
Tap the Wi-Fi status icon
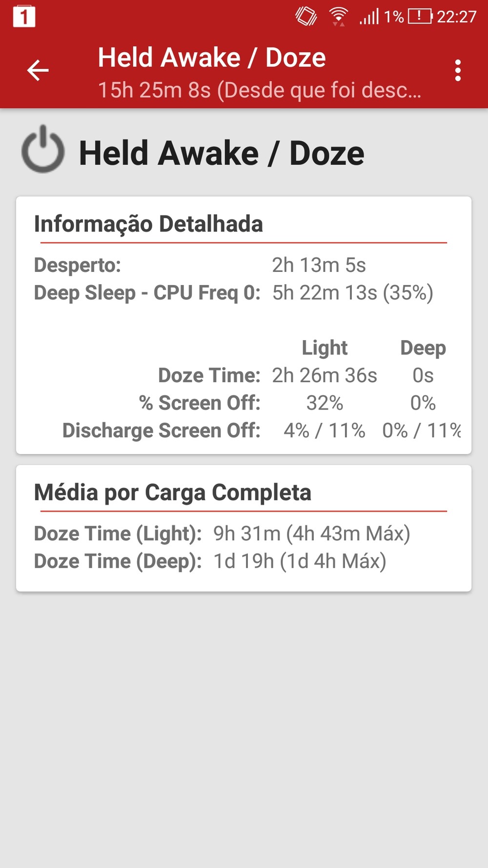(x=338, y=17)
